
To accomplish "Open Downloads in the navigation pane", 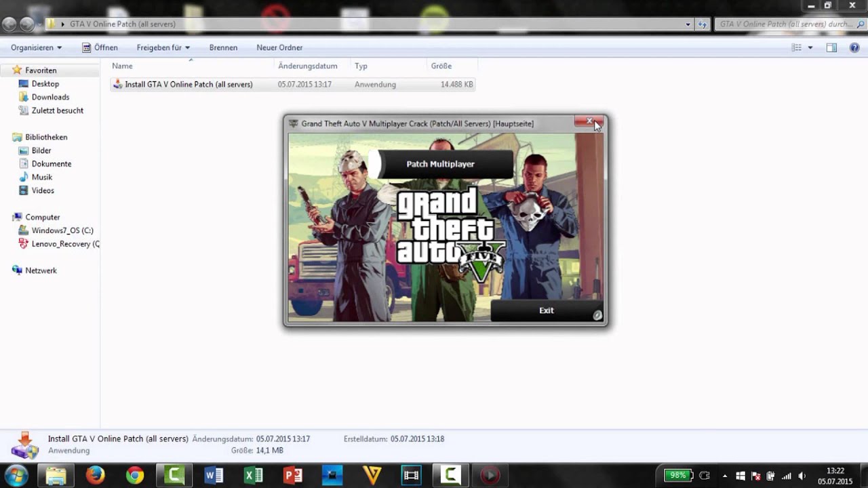I will (x=50, y=97).
